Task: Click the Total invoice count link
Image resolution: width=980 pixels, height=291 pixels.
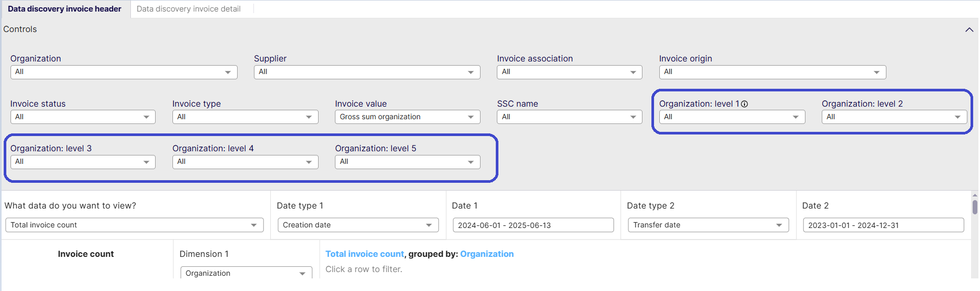Action: (365, 254)
